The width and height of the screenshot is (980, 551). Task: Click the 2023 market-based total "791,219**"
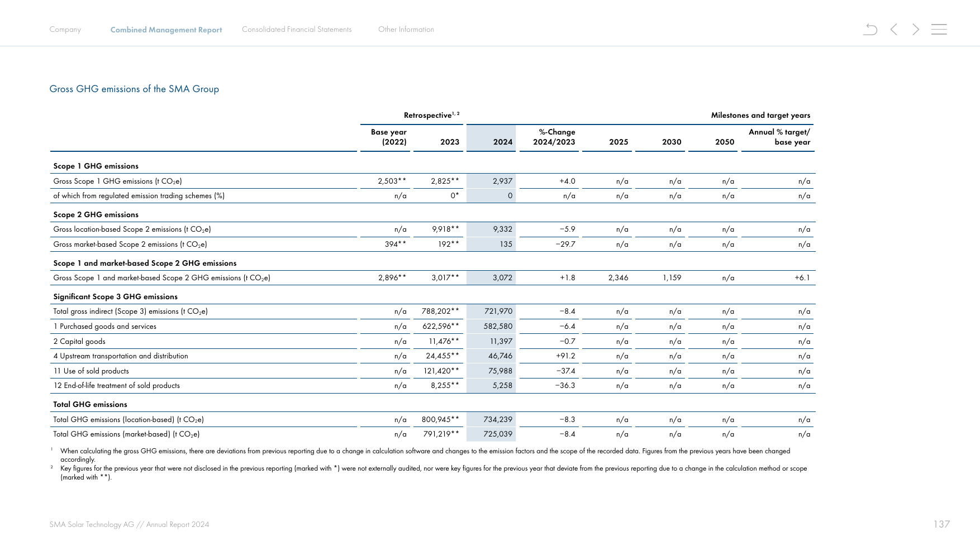441,434
